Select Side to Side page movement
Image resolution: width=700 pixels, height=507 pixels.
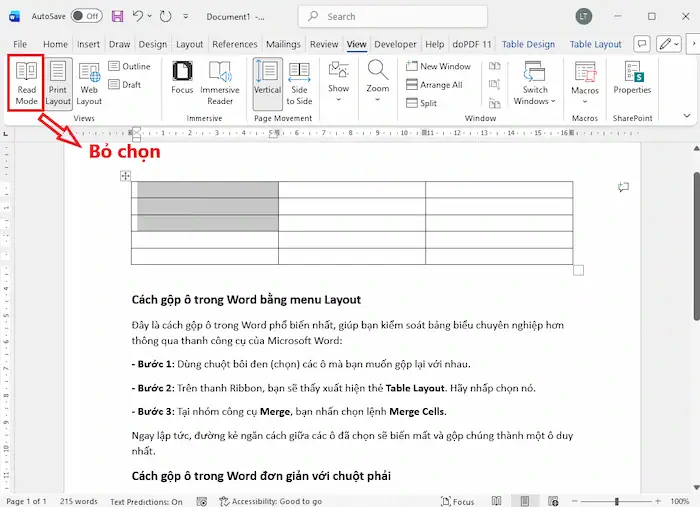click(299, 83)
